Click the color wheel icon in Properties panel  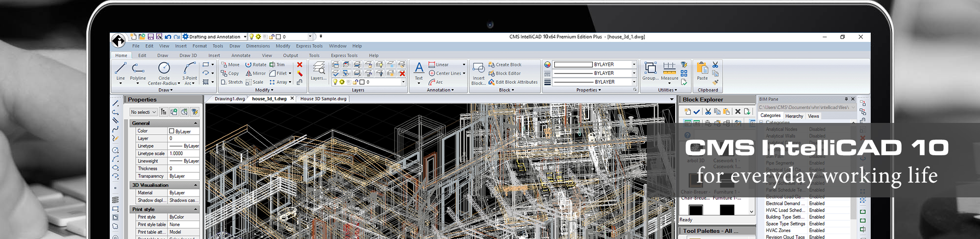click(547, 65)
